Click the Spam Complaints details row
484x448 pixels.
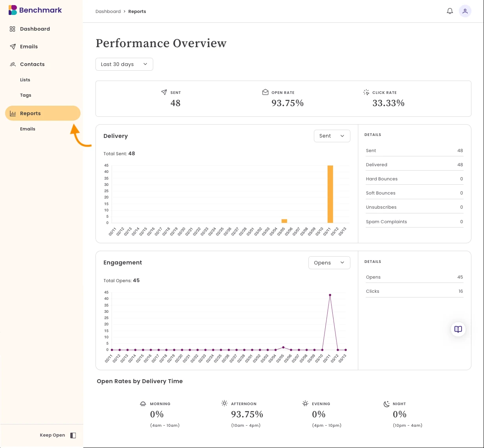tap(414, 222)
